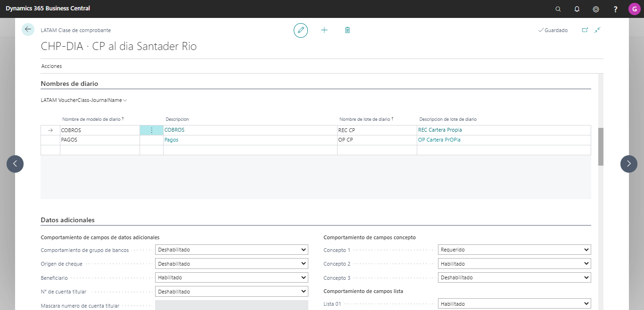Open N° de cuenta titular dropdown
Screen dimensions: 644x310
(231, 292)
